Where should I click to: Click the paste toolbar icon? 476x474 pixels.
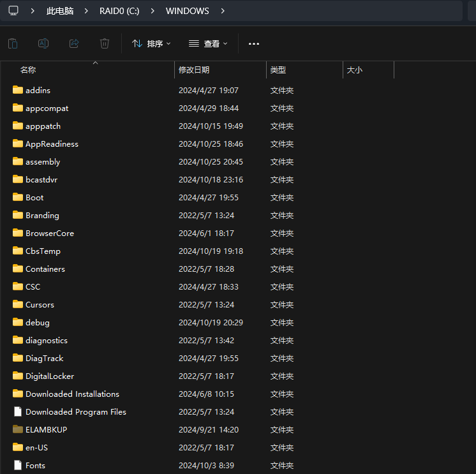13,43
